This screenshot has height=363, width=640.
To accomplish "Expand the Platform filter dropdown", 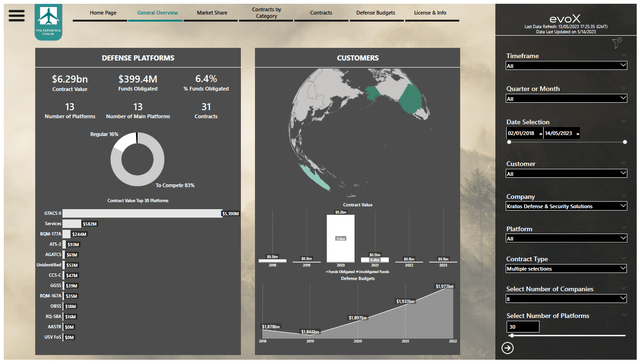I will point(566,238).
